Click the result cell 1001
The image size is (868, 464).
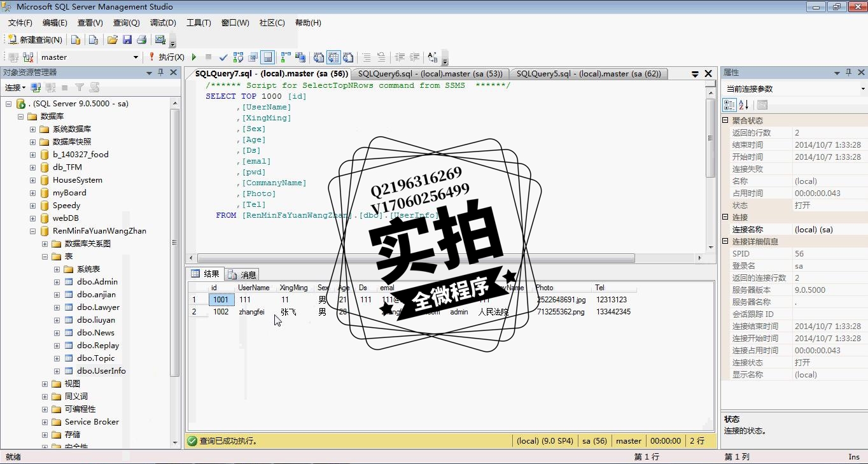221,300
